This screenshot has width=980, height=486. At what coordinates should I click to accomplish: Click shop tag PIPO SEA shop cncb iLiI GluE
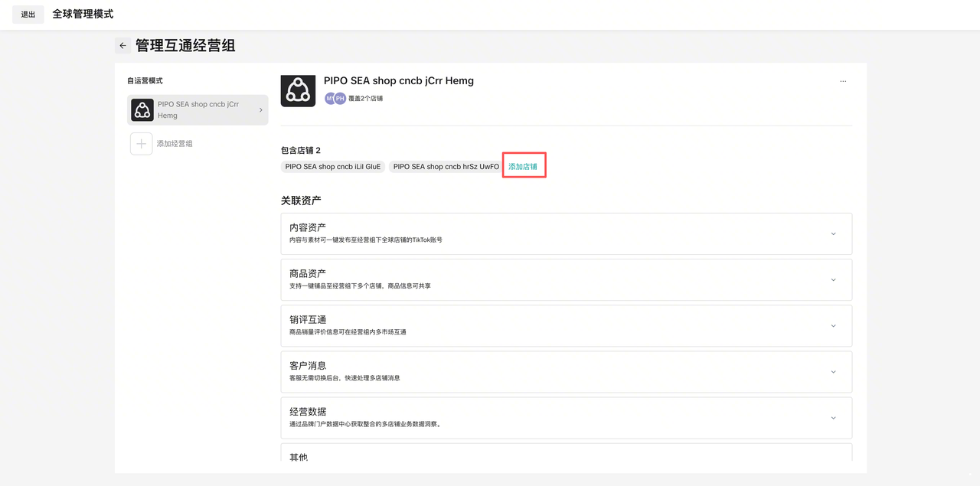tap(332, 167)
